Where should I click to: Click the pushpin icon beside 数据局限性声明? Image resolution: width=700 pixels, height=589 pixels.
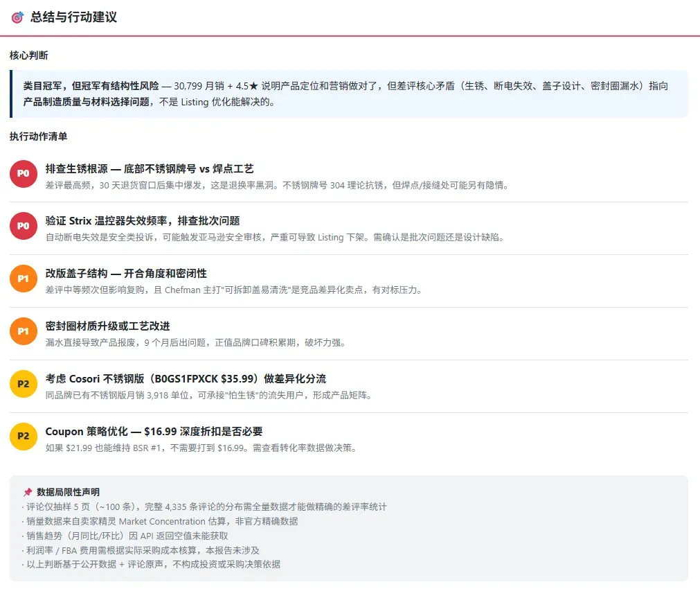tap(28, 492)
